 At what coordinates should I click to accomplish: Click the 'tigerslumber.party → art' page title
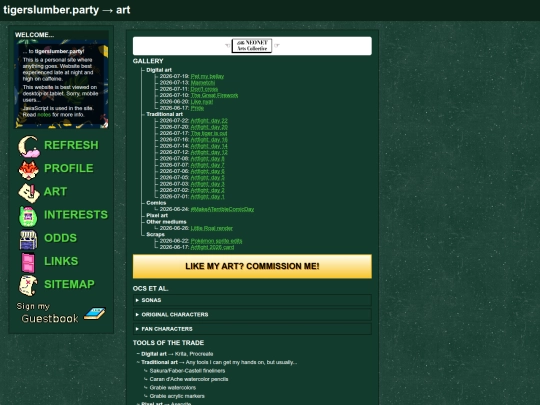click(x=67, y=10)
